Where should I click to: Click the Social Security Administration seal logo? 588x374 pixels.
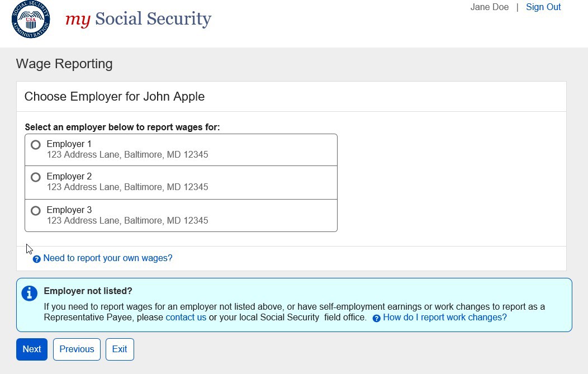31,20
